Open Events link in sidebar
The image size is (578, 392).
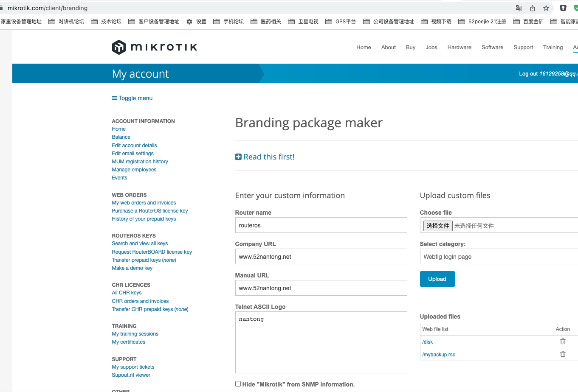click(x=119, y=178)
